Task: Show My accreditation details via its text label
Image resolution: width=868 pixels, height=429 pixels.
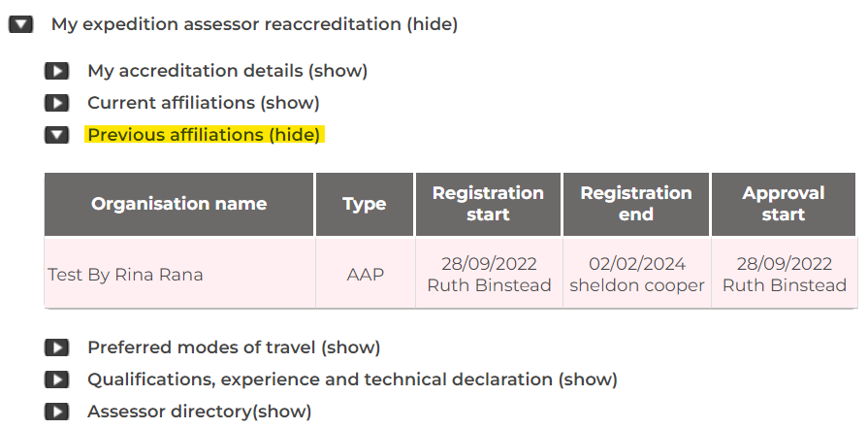Action: [x=227, y=71]
